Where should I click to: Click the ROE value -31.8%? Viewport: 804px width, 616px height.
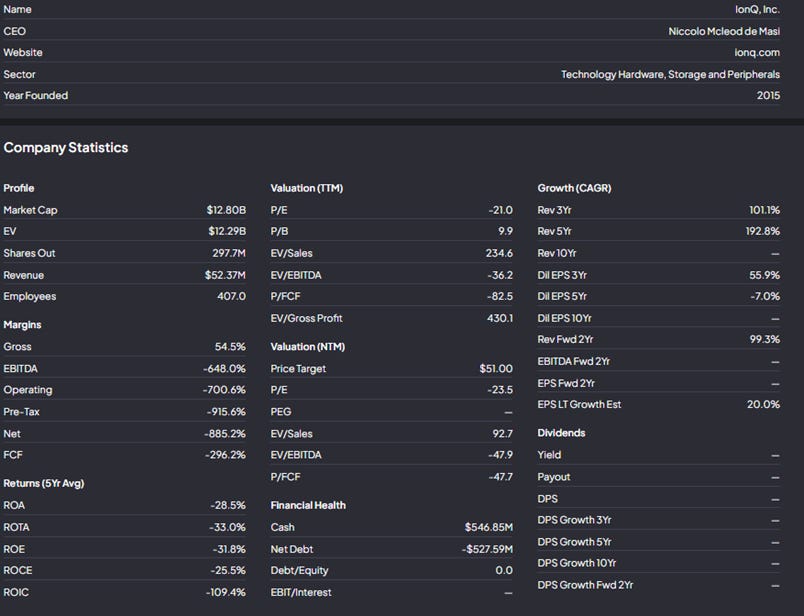coord(229,549)
